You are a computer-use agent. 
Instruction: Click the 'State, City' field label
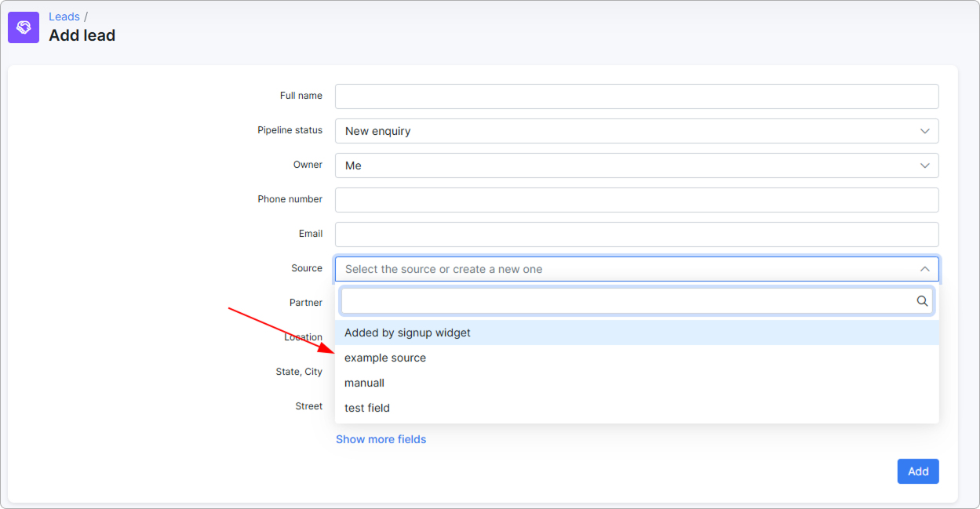click(298, 372)
